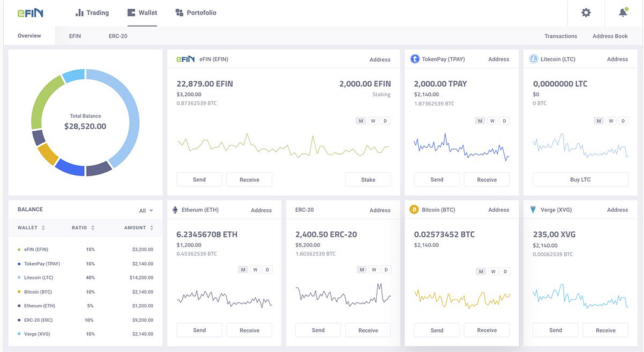
Task: Click the Stake button for eFIN
Action: 368,180
